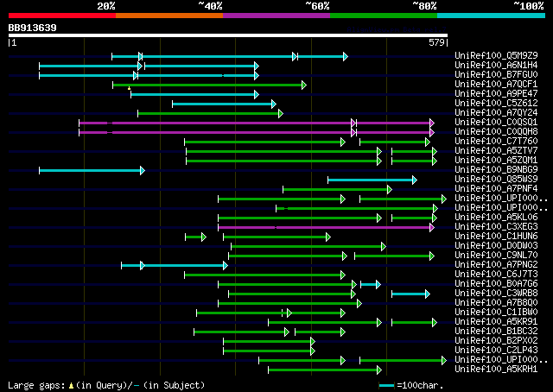Select label UniRef100_C1HUN6

[x=496, y=237]
